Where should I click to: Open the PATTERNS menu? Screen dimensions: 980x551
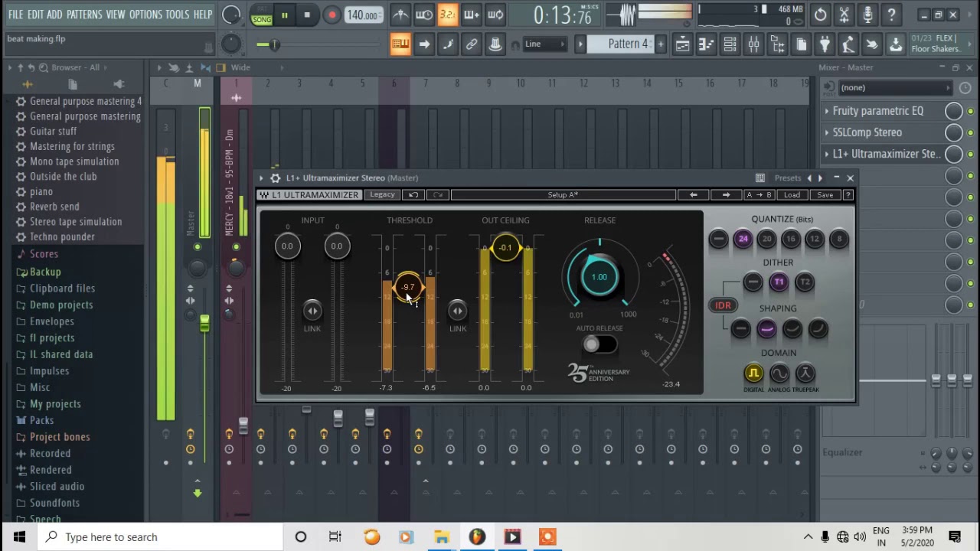[x=83, y=15]
